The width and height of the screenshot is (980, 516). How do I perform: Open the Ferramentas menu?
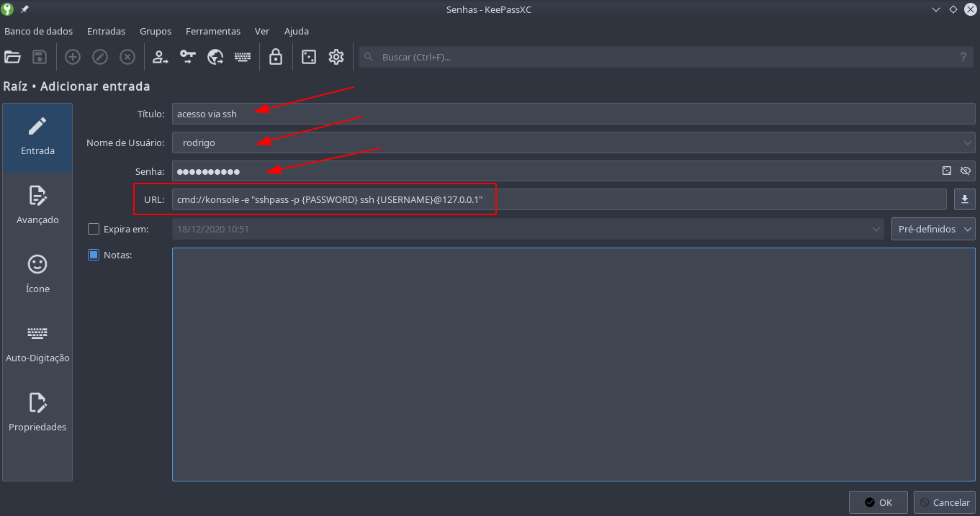tap(212, 31)
